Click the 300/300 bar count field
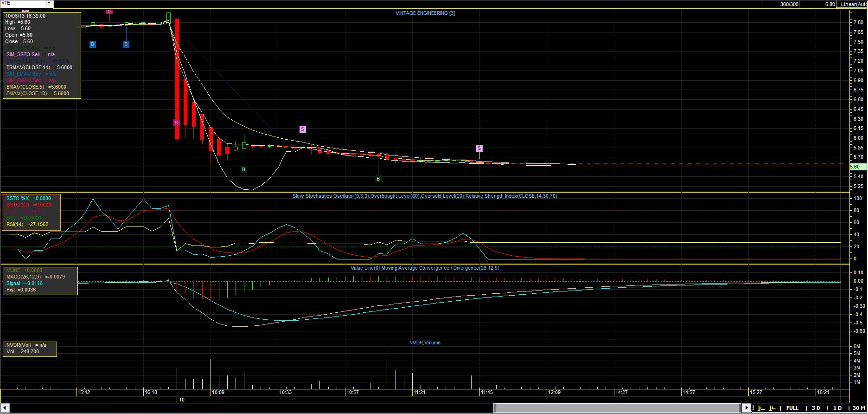 789,4
